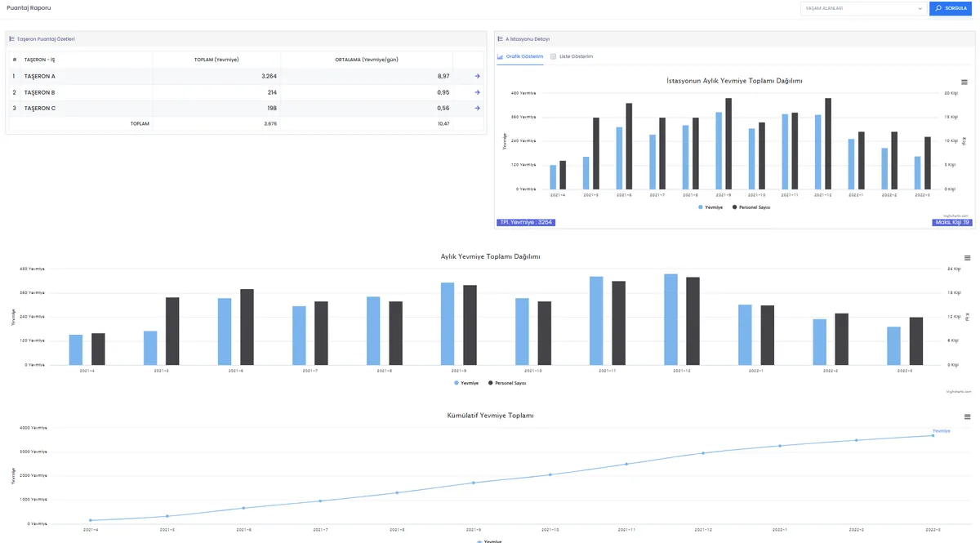Toggle Personel Sayısı legend in the İstasyonun Aylık chart
Viewport: 980px width, 543px height.
(751, 207)
